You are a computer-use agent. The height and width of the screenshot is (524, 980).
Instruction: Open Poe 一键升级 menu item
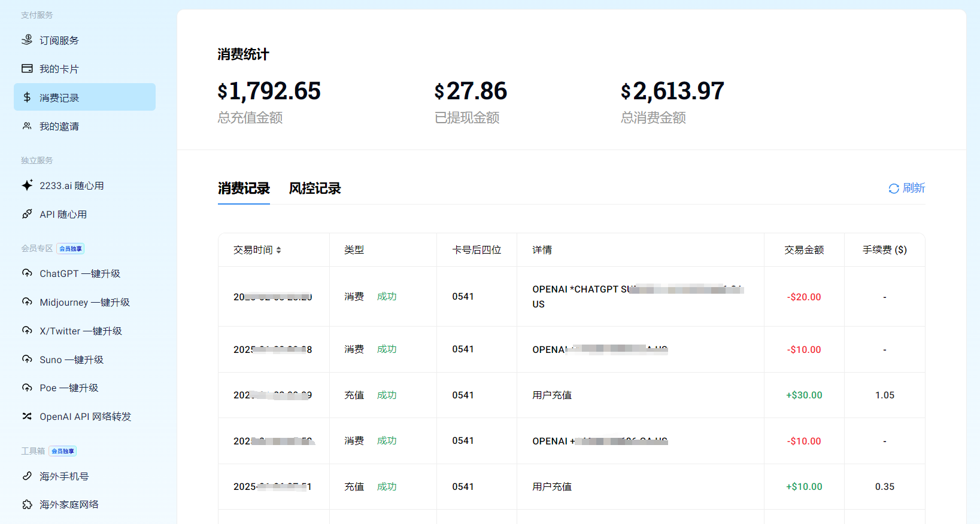pyautogui.click(x=69, y=388)
